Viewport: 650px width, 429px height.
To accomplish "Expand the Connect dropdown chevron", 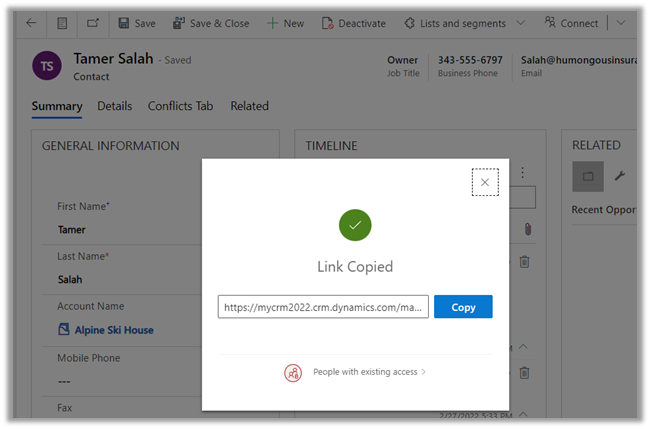I will [621, 23].
